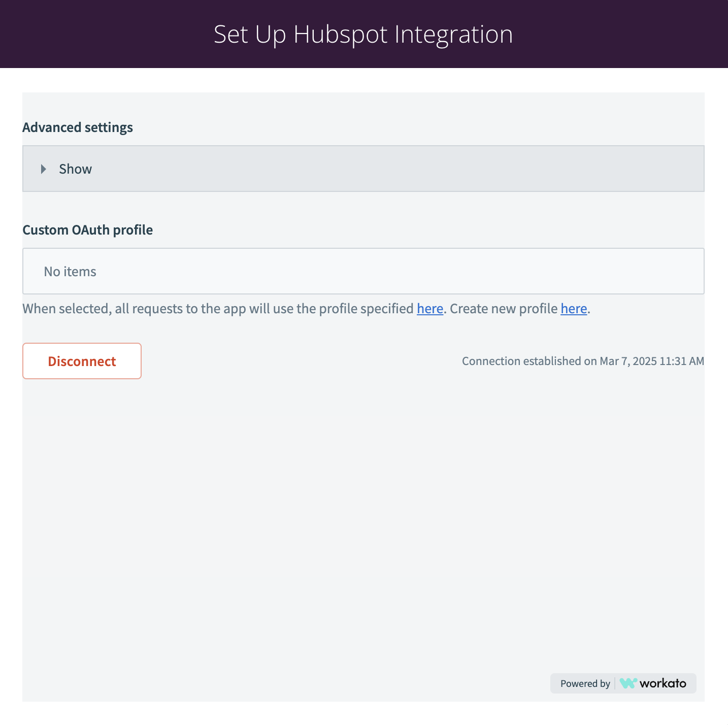Click the empty gray panel below Disconnect

(x=363, y=523)
